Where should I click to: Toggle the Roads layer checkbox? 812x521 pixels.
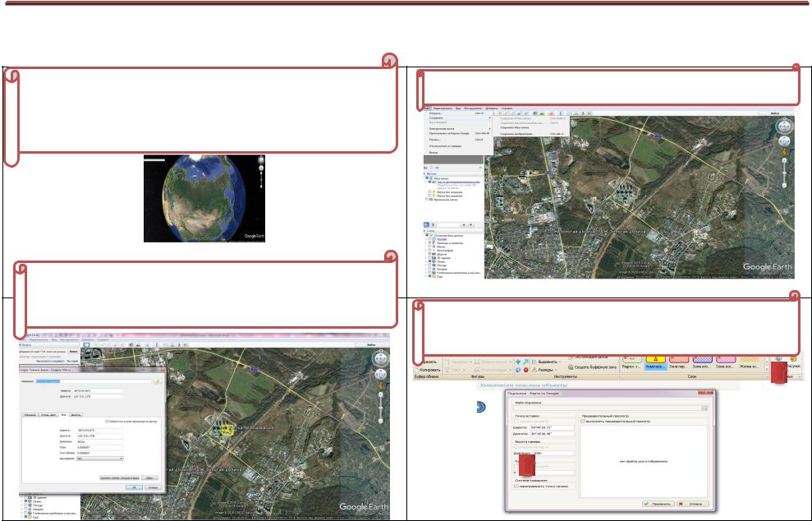point(430,254)
